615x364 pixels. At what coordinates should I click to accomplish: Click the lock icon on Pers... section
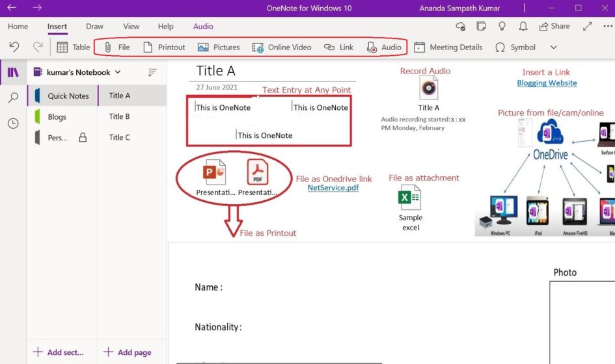pos(83,137)
